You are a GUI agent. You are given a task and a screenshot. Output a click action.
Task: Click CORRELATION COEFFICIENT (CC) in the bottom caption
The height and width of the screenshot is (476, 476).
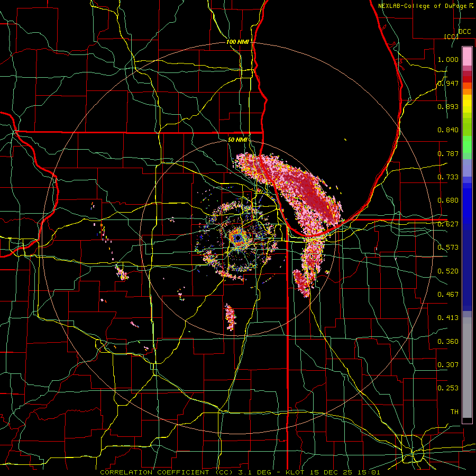(x=167, y=472)
